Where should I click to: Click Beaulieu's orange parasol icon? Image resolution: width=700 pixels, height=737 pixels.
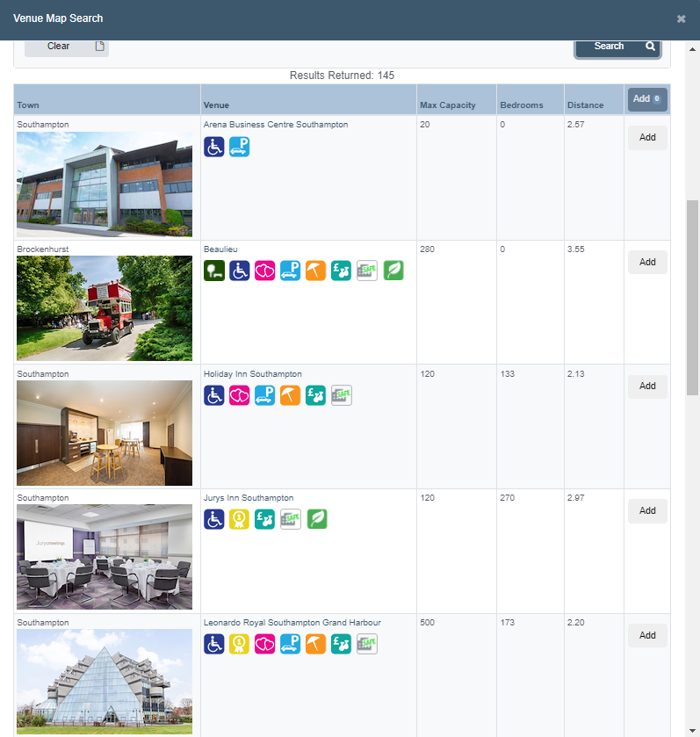[315, 271]
